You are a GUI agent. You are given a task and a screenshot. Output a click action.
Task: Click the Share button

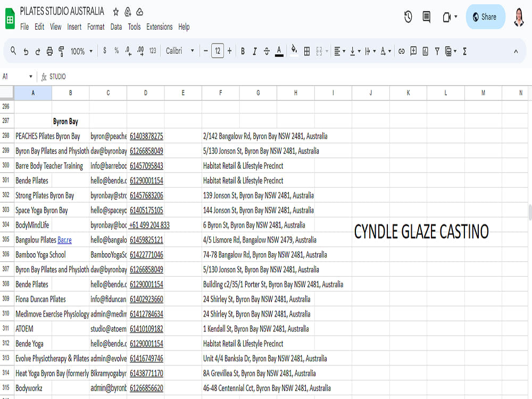point(486,16)
